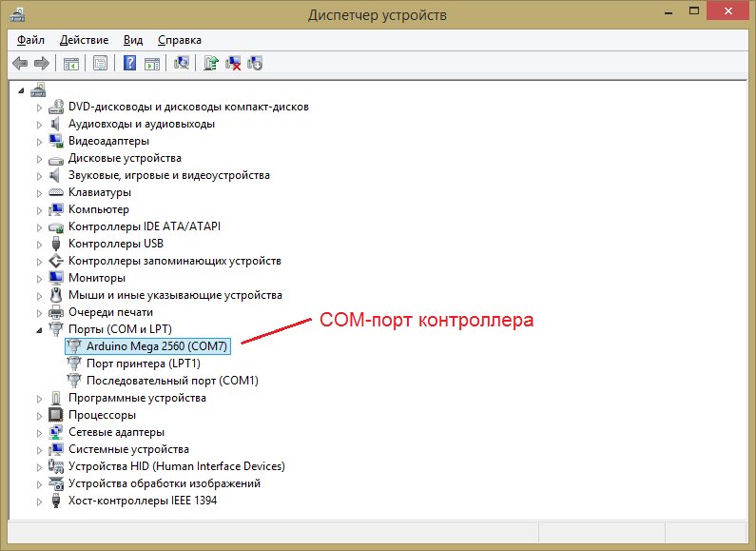Viewport: 756px width, 551px height.
Task: Expand the Компьютер node
Action: [x=39, y=210]
